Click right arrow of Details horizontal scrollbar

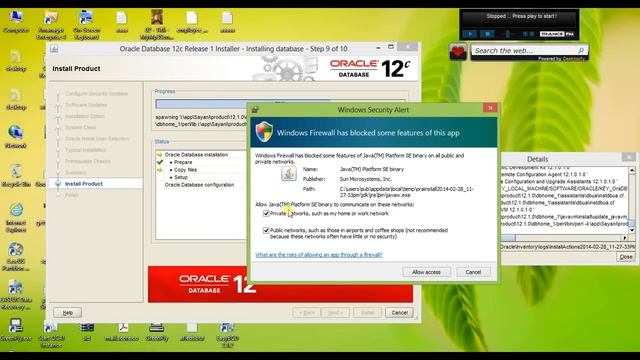(x=625, y=238)
